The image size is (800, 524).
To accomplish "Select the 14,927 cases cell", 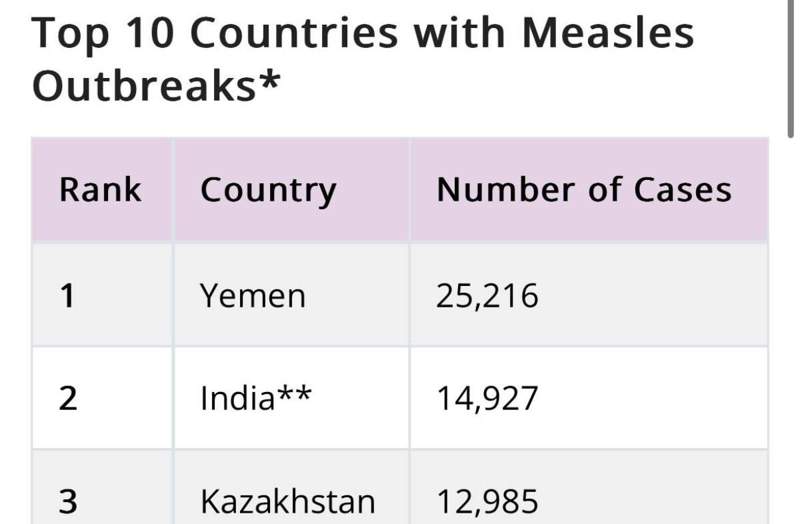I will pos(589,398).
